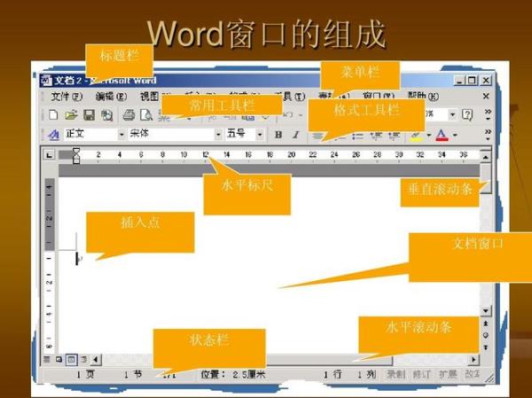Click the vertical ruler at left edge
The height and width of the screenshot is (398, 532).
[x=50, y=265]
